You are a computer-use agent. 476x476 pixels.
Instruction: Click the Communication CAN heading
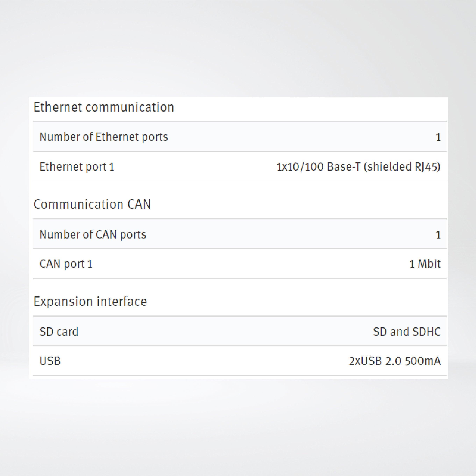click(x=92, y=204)
